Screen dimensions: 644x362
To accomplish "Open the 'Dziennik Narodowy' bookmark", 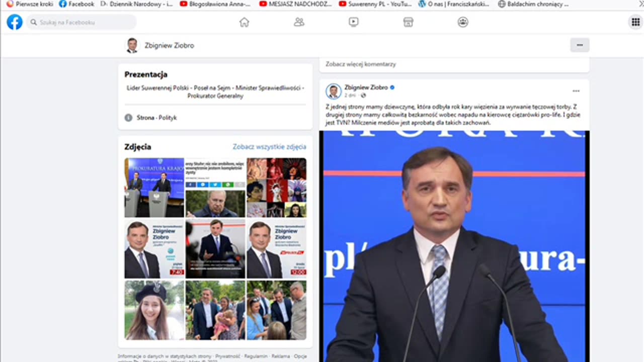I will click(x=137, y=4).
